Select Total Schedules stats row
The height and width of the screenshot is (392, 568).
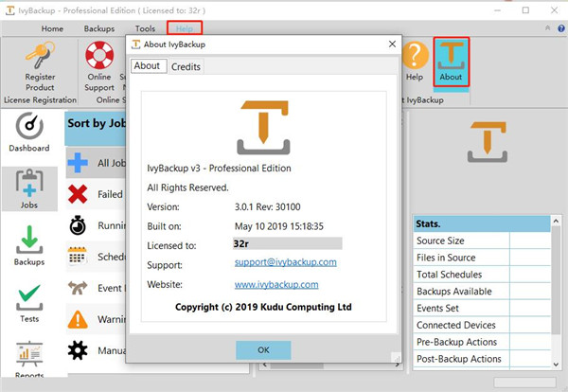click(x=482, y=275)
